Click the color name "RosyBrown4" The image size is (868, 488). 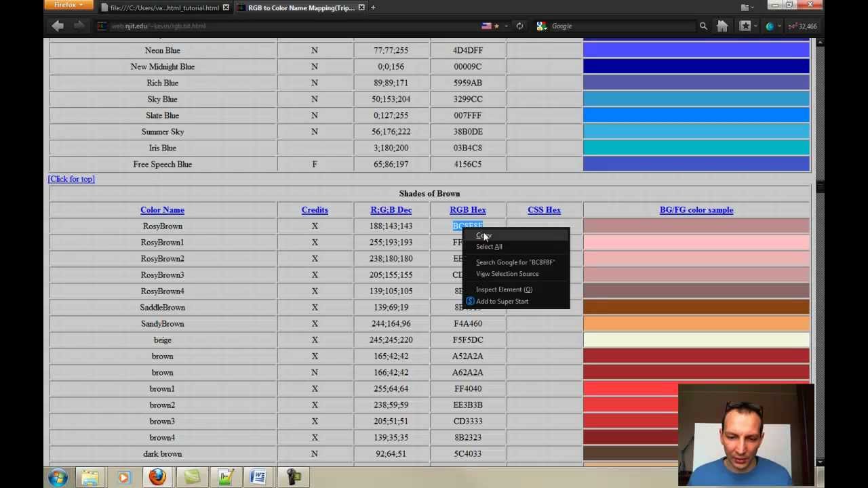162,291
